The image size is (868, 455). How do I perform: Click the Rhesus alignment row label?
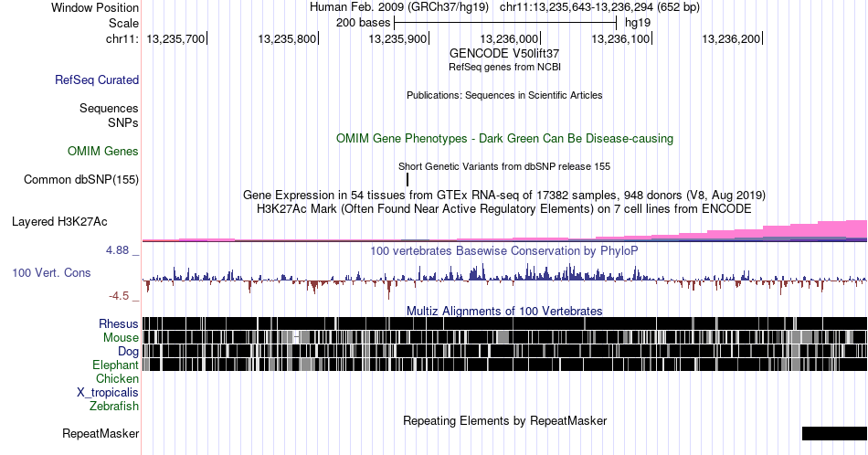click(x=119, y=323)
